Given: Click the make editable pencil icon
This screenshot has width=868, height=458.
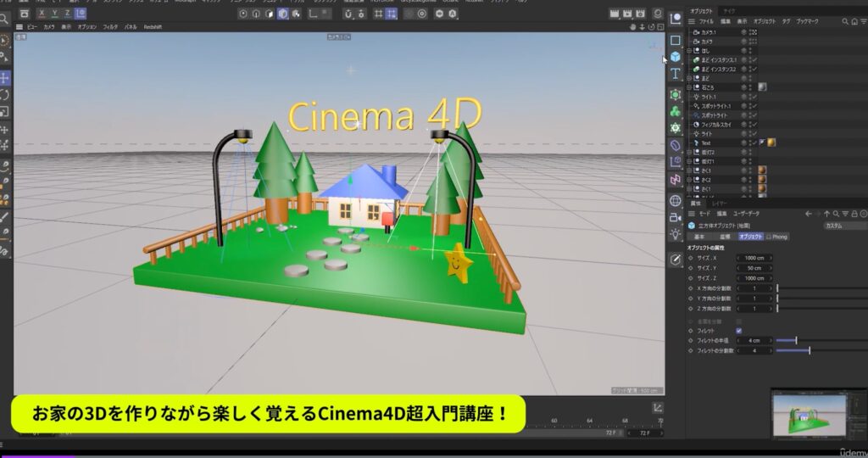Looking at the screenshot, I should point(676,260).
